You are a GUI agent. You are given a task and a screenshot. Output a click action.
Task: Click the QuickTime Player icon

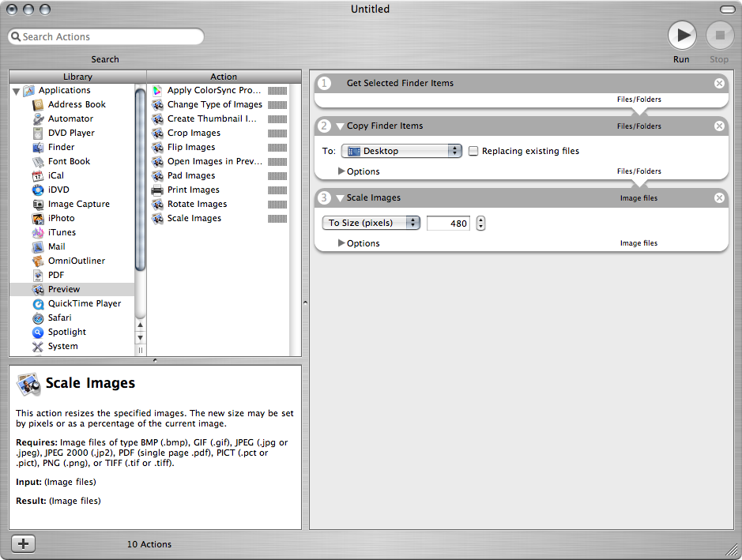[x=38, y=303]
